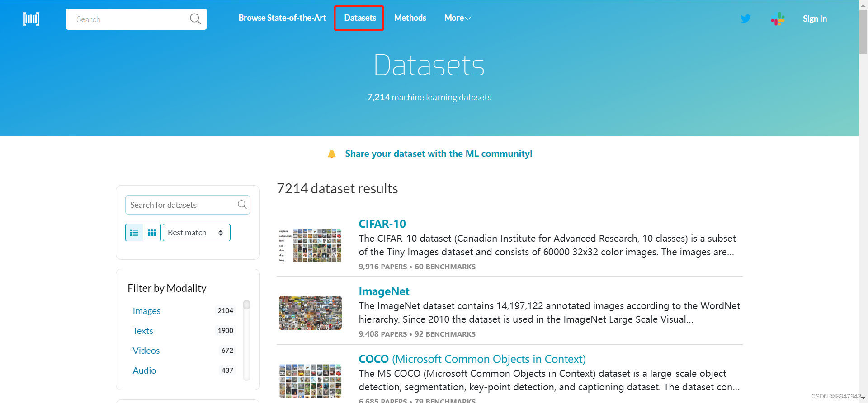Filter by Audio modality

(144, 370)
